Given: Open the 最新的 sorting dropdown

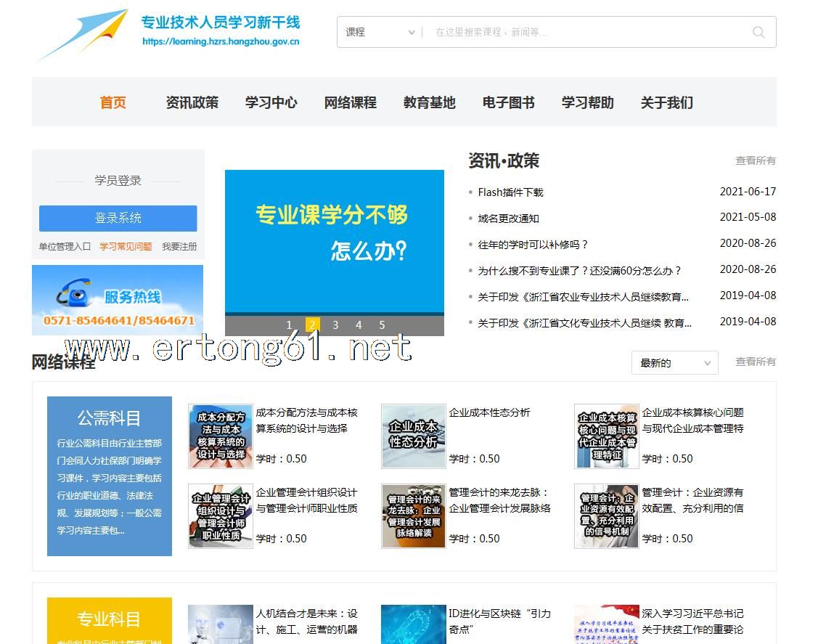Looking at the screenshot, I should [x=674, y=363].
